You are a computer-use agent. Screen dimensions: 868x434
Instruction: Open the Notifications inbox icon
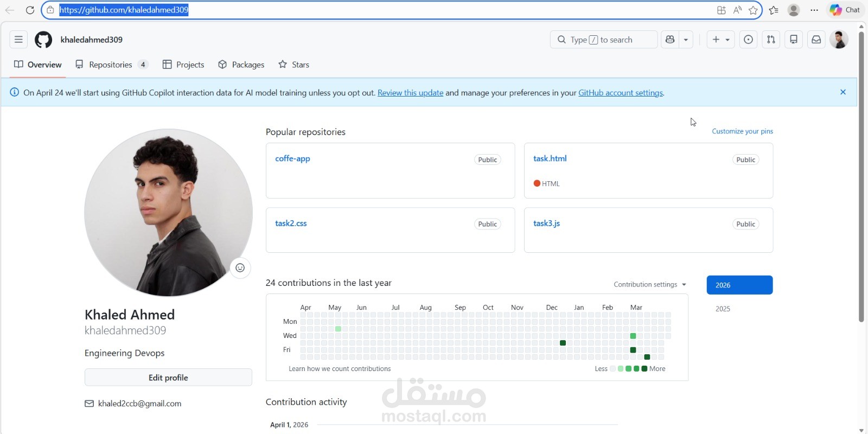click(x=816, y=40)
